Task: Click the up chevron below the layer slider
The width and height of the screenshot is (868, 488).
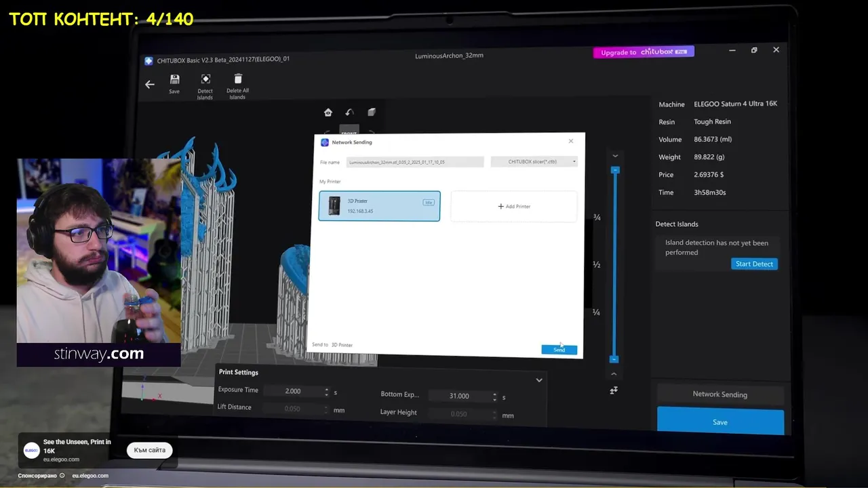Action: [614, 373]
